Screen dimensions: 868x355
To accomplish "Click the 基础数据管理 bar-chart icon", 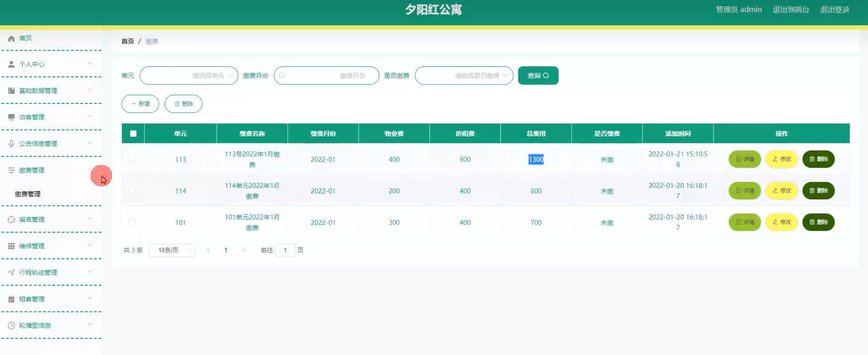I will (x=11, y=91).
